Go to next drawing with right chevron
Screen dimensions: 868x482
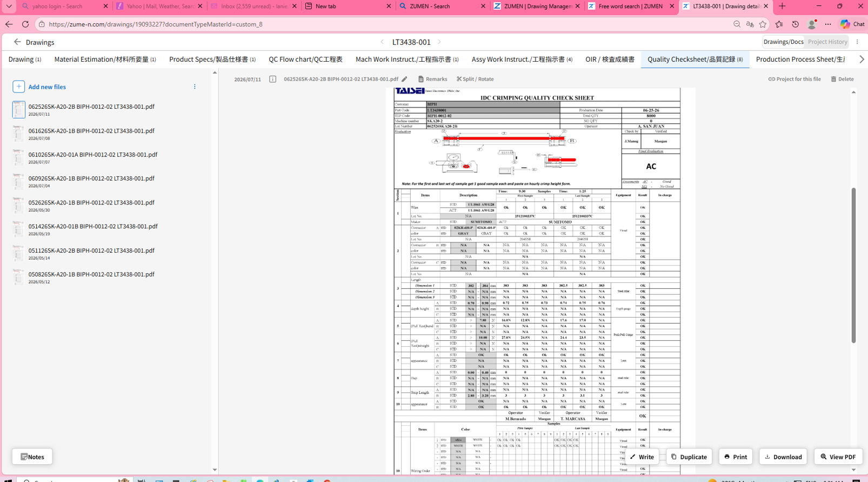pyautogui.click(x=439, y=42)
